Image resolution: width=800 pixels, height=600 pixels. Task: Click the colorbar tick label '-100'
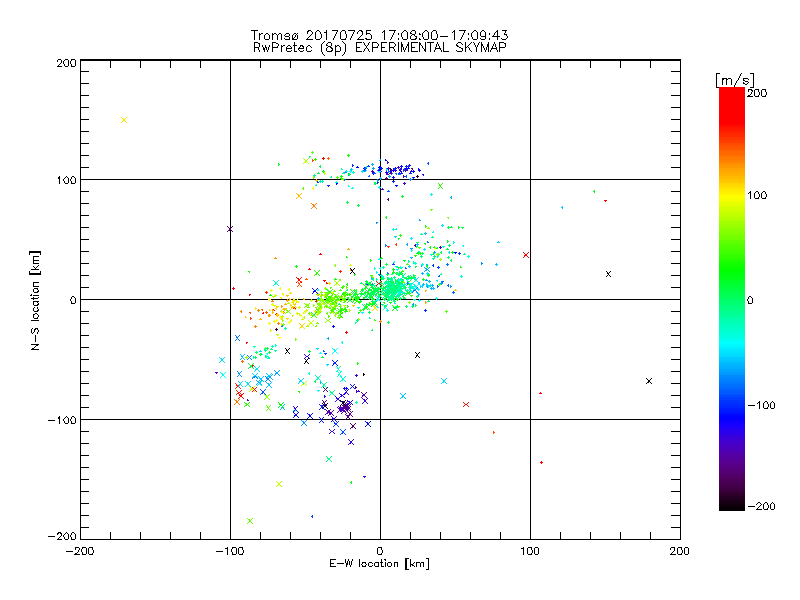(761, 406)
